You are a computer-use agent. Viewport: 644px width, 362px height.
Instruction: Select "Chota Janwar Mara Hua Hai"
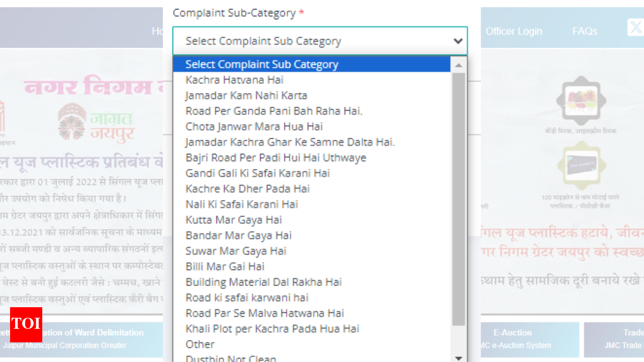click(x=254, y=127)
